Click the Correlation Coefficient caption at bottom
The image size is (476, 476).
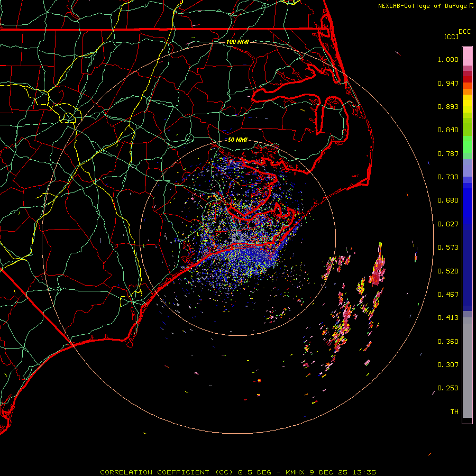point(237,472)
